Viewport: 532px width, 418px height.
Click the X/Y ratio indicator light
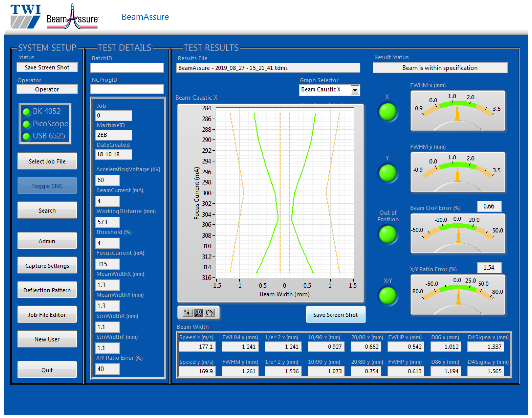point(388,296)
